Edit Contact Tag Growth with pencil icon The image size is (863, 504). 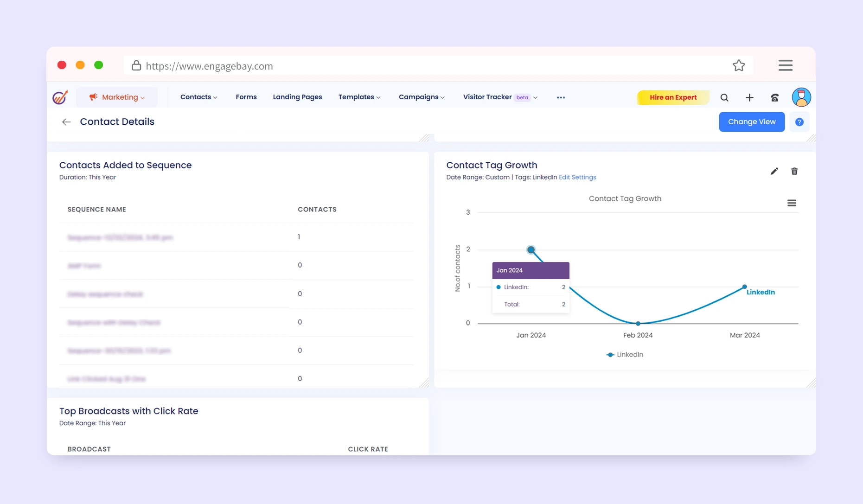(x=774, y=172)
